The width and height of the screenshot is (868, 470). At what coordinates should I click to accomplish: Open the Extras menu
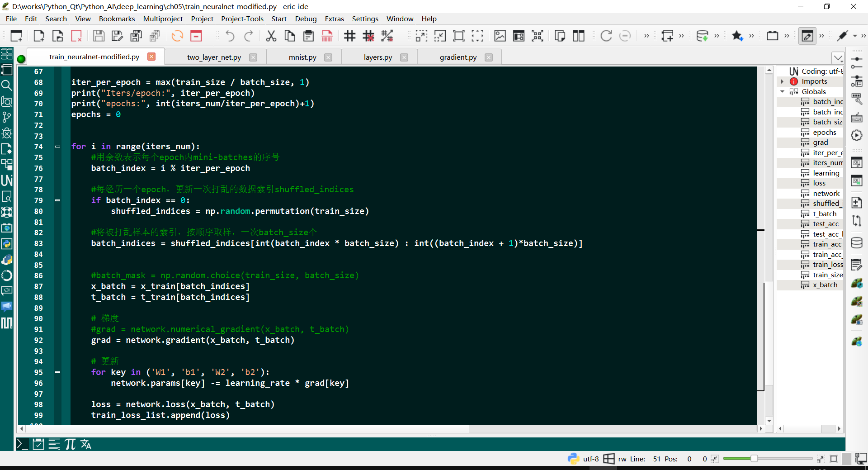coord(335,19)
